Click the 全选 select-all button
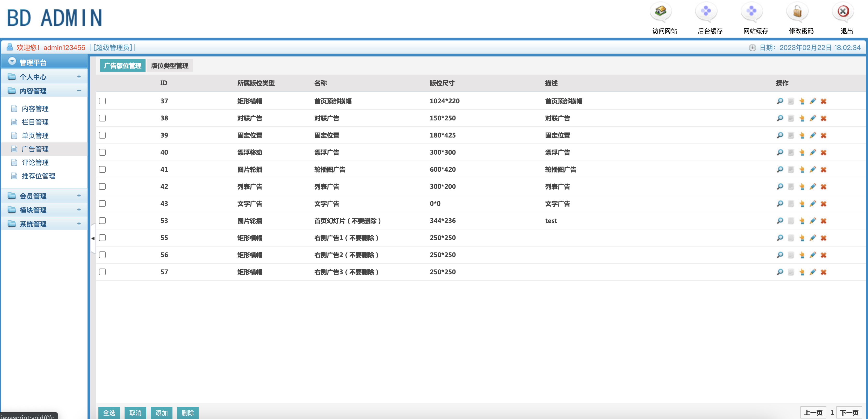The image size is (868, 419). click(109, 413)
